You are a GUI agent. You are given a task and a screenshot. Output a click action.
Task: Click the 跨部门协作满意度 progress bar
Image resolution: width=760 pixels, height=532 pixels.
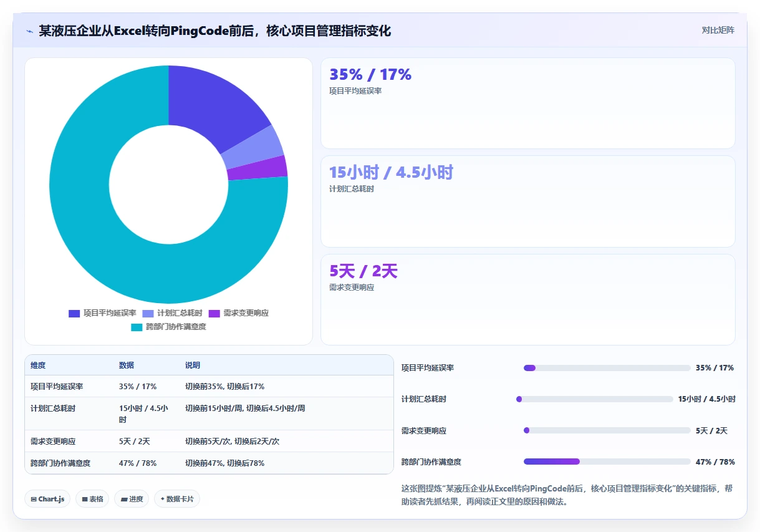tap(607, 462)
